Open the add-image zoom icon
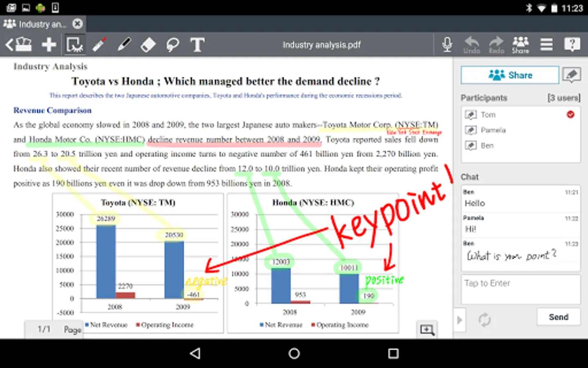 click(x=427, y=330)
